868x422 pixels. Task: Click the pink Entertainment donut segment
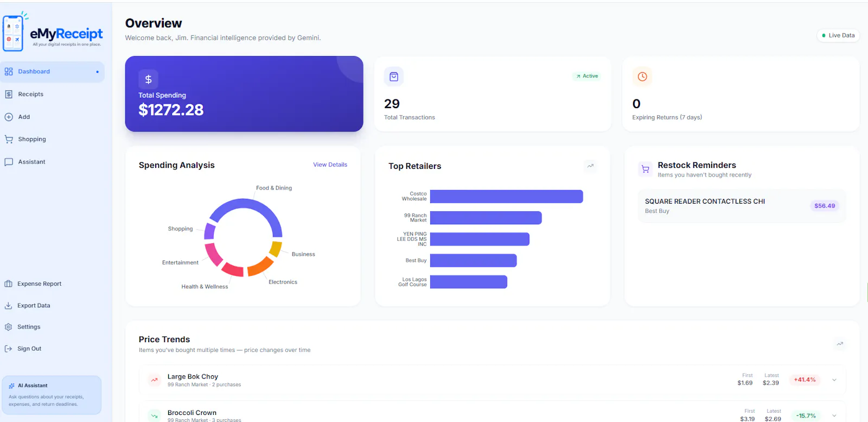tap(213, 255)
